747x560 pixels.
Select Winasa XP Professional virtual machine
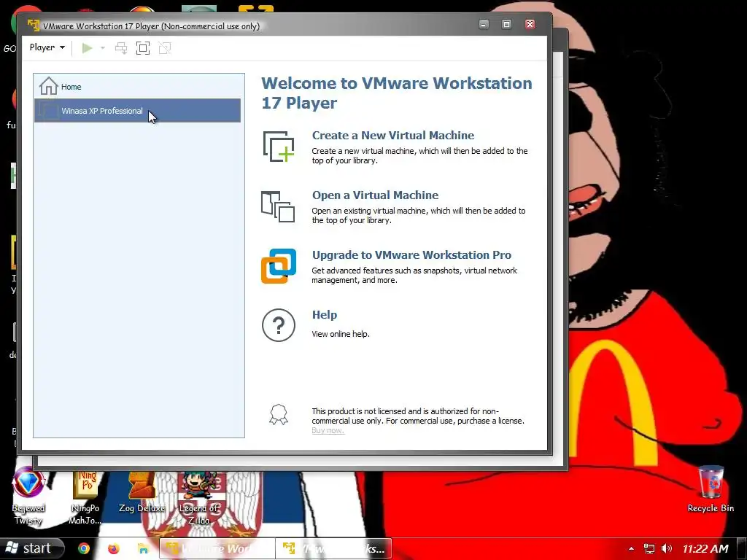point(137,111)
